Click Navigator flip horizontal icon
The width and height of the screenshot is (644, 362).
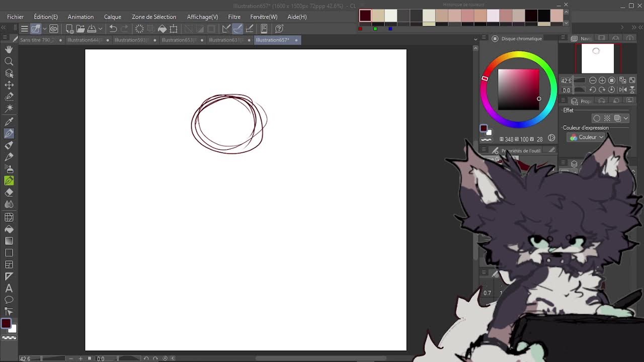pos(623,89)
